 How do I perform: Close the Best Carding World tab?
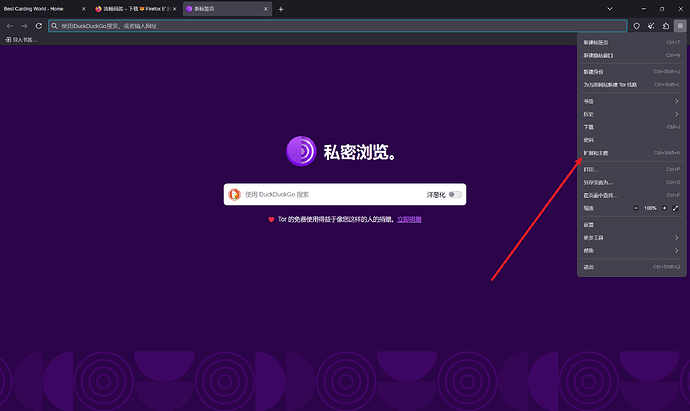click(84, 9)
